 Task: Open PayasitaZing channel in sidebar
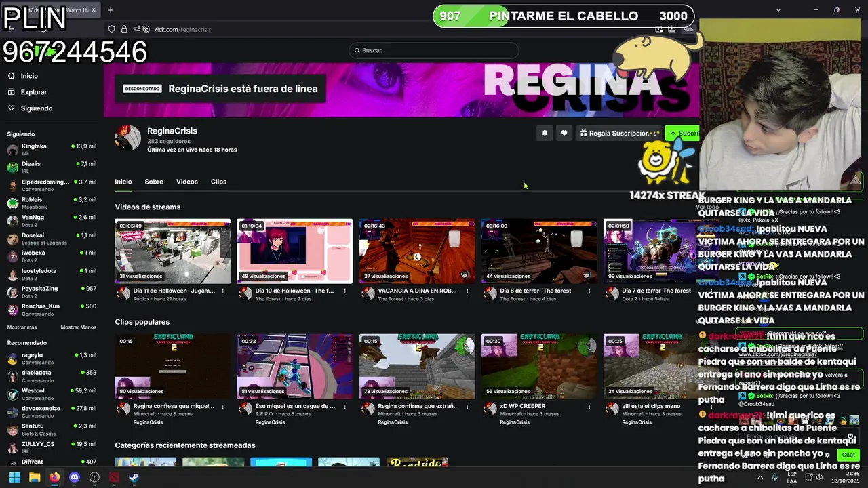coord(52,291)
